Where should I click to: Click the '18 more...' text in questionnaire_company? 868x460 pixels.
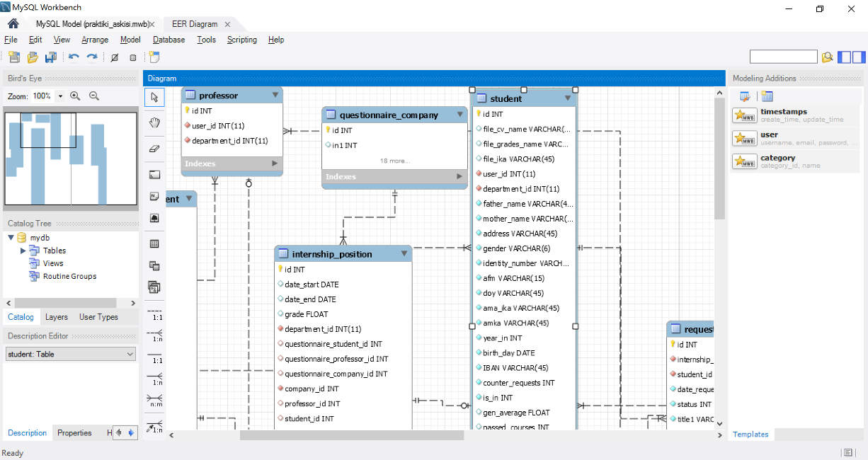click(x=394, y=161)
